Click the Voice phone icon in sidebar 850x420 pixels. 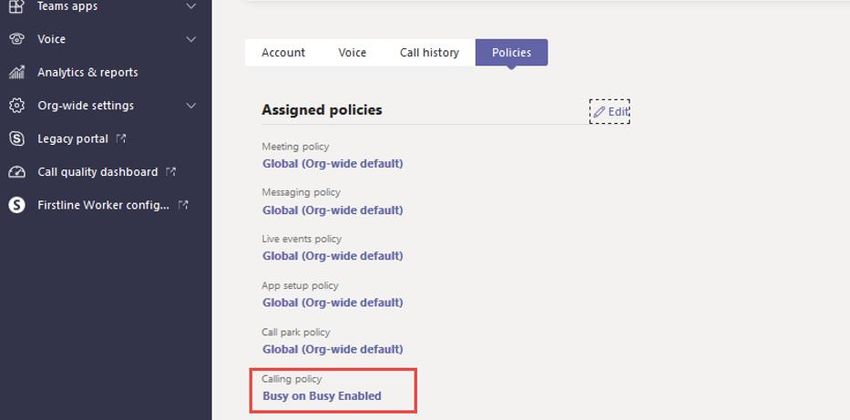17,39
